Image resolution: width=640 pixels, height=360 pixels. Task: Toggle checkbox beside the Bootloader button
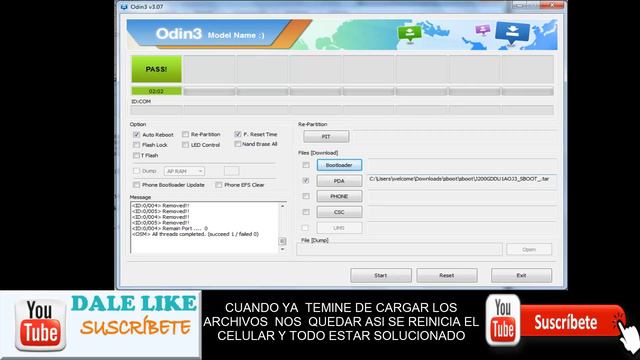coord(306,165)
